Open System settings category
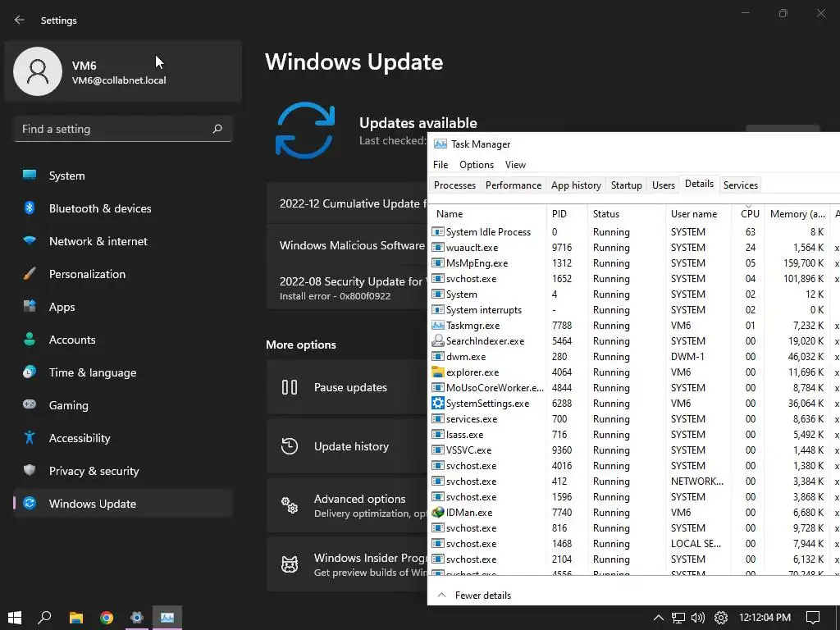This screenshot has width=840, height=630. (123, 176)
